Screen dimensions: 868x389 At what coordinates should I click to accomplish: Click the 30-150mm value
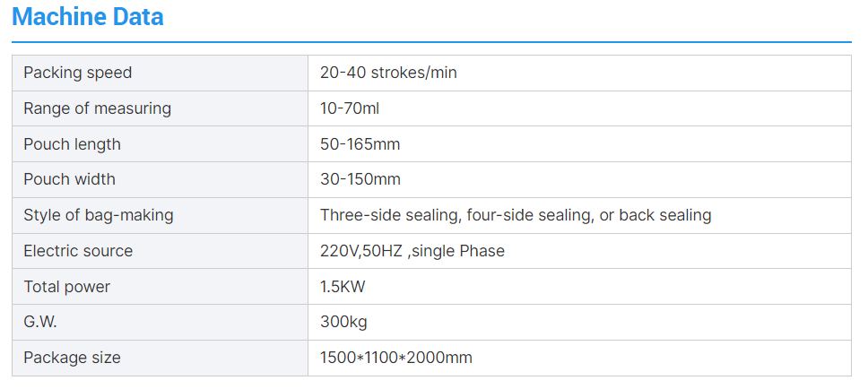click(x=360, y=179)
